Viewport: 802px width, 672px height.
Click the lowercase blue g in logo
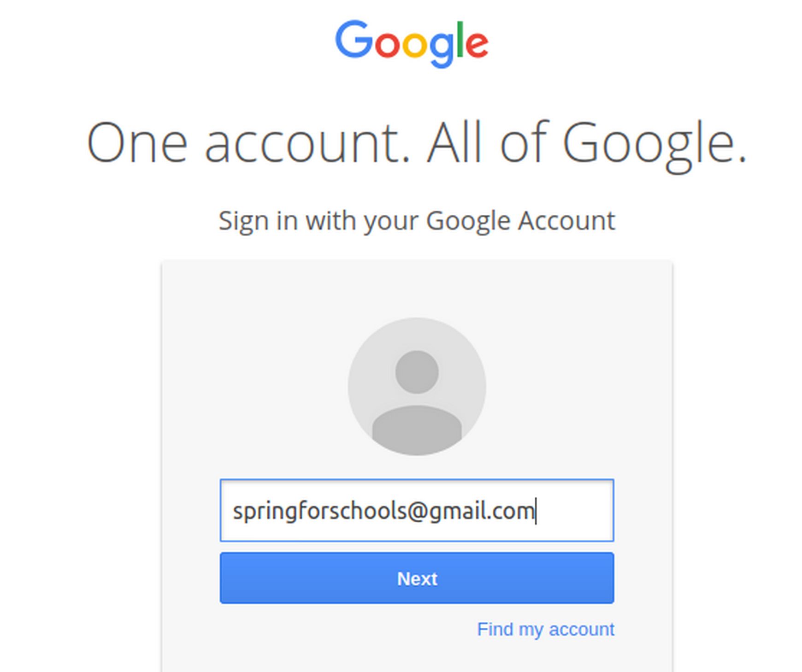tap(442, 50)
